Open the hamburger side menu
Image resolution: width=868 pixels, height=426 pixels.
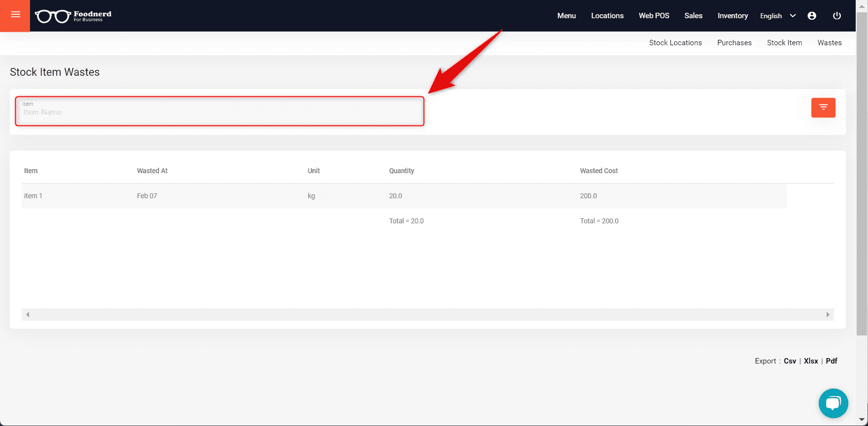15,15
